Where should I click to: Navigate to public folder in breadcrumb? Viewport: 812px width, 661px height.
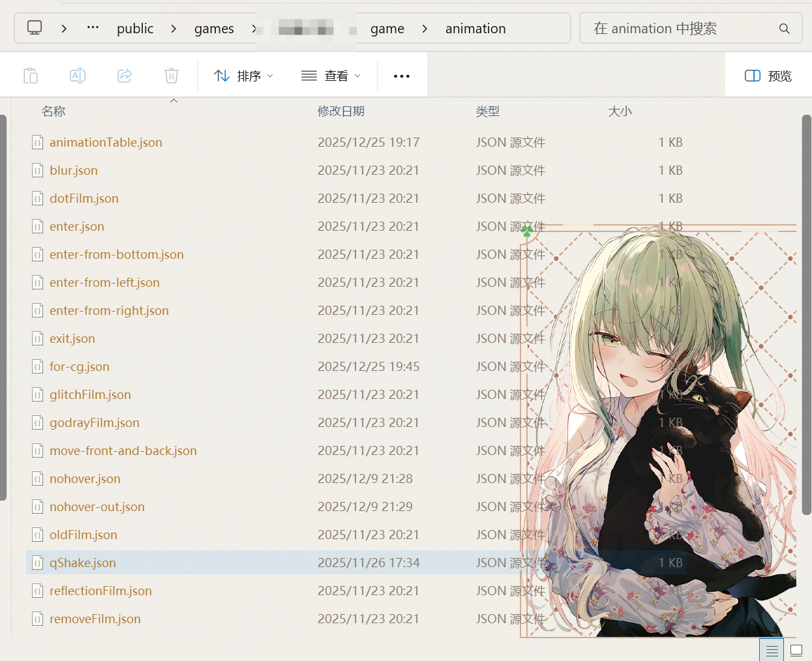135,29
